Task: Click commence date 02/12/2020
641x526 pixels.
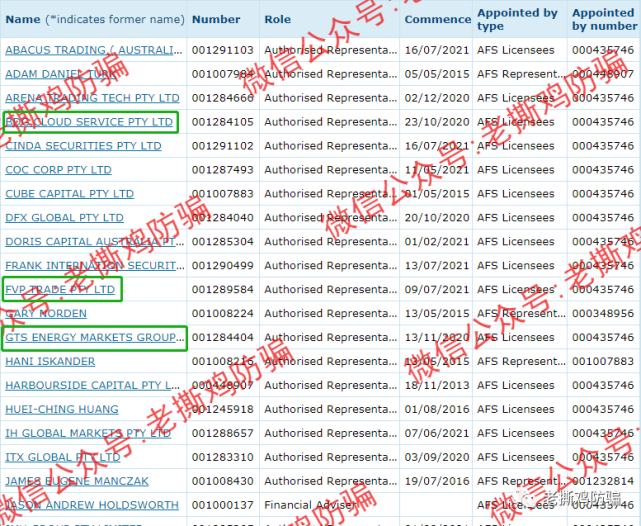Action: point(437,98)
